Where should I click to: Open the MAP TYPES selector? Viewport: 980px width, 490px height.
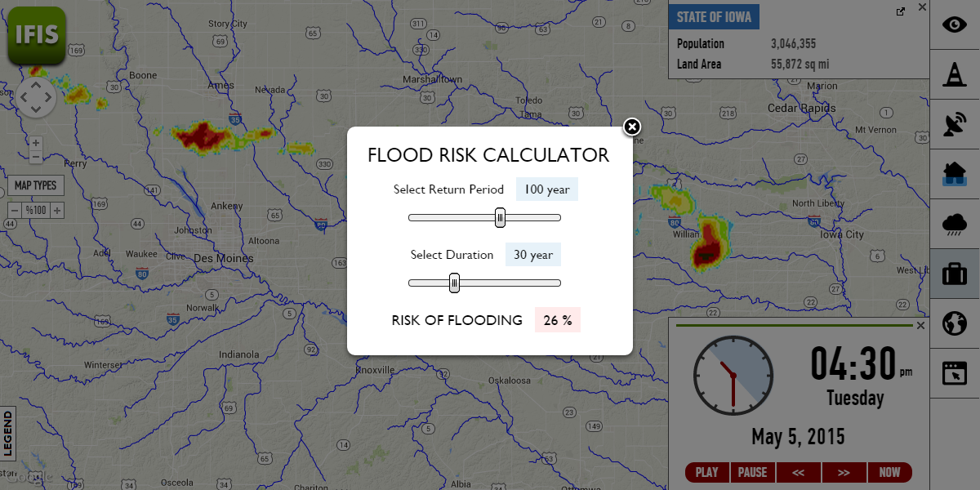click(x=36, y=185)
